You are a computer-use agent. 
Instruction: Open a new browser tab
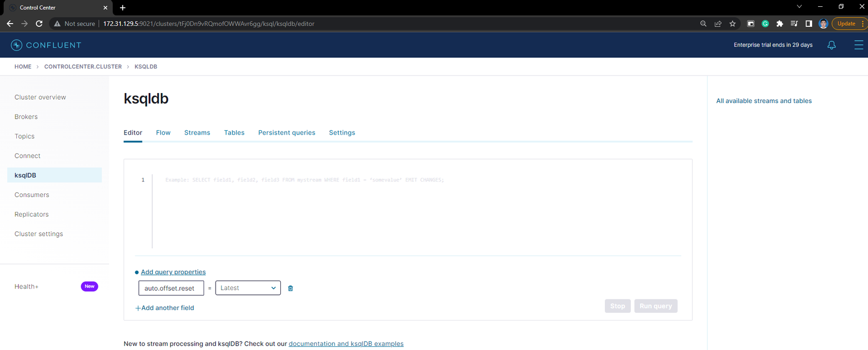[x=123, y=7]
